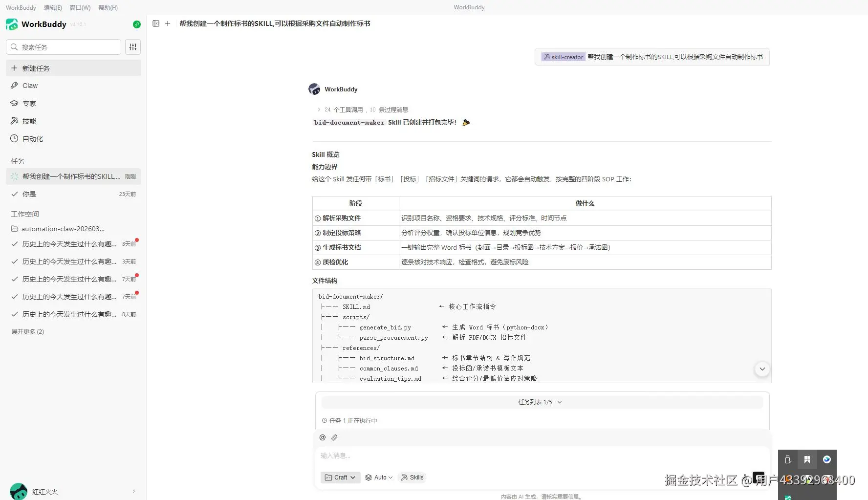Open Claw from the sidebar
The height and width of the screenshot is (500, 868).
click(73, 86)
